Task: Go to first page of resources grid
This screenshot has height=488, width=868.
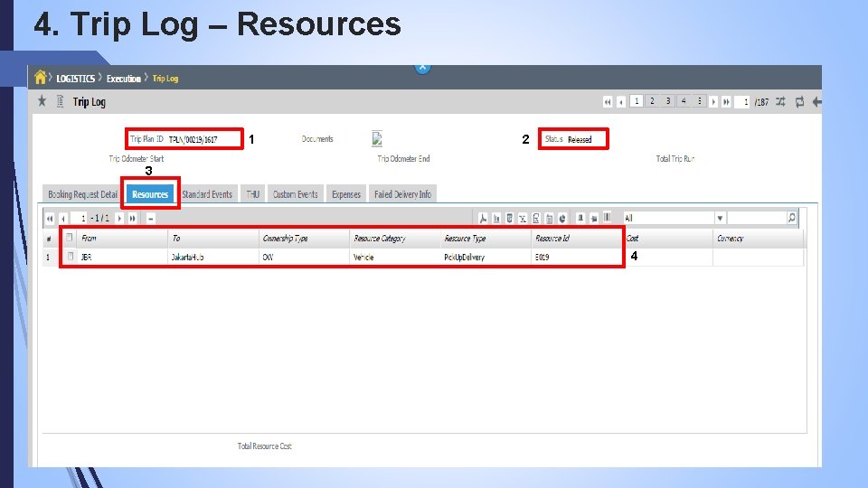Action: coord(50,219)
